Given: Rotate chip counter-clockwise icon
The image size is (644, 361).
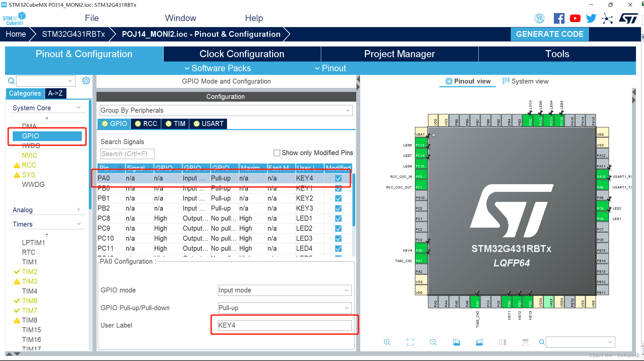Looking at the screenshot, I should (479, 342).
